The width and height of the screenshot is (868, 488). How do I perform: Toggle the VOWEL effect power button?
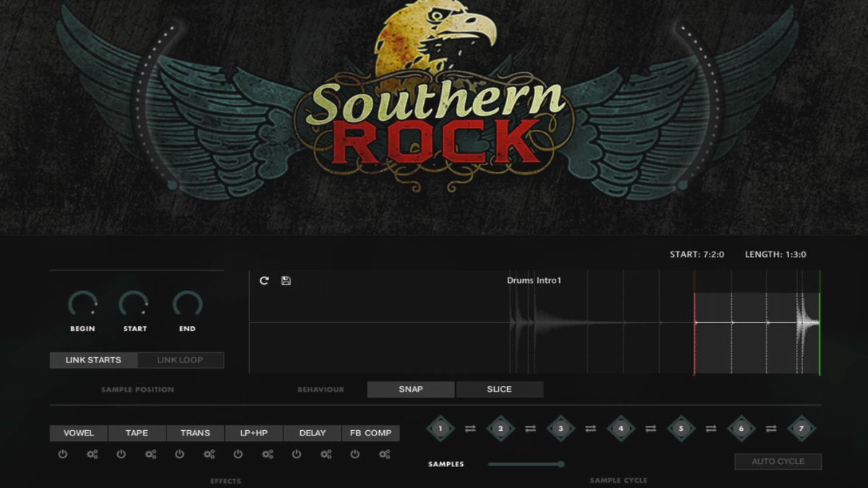click(x=63, y=455)
